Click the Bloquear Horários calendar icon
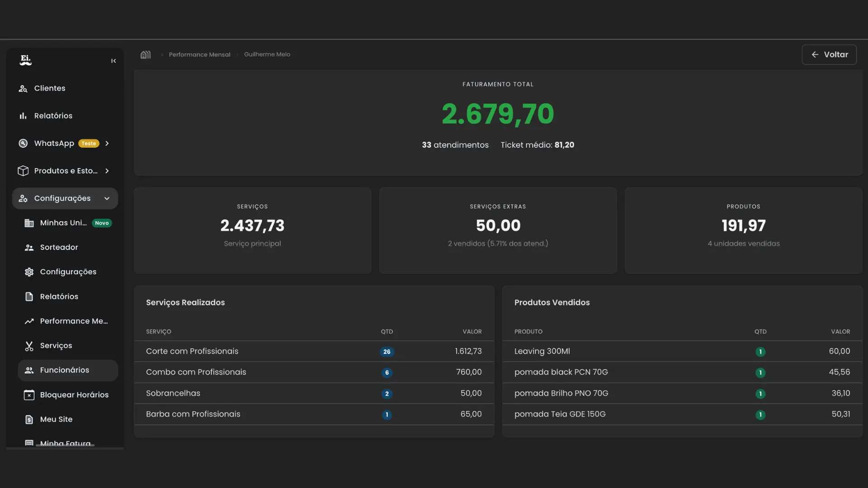This screenshot has width=868, height=488. [x=29, y=395]
